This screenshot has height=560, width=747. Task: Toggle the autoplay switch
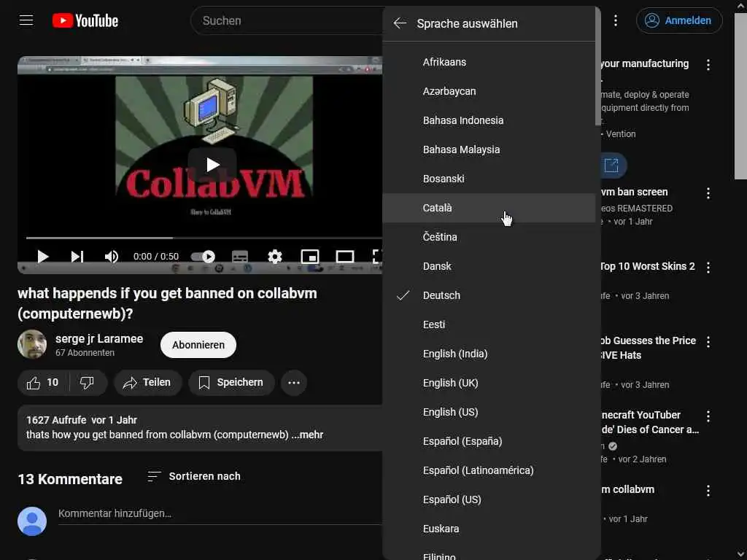click(x=203, y=257)
